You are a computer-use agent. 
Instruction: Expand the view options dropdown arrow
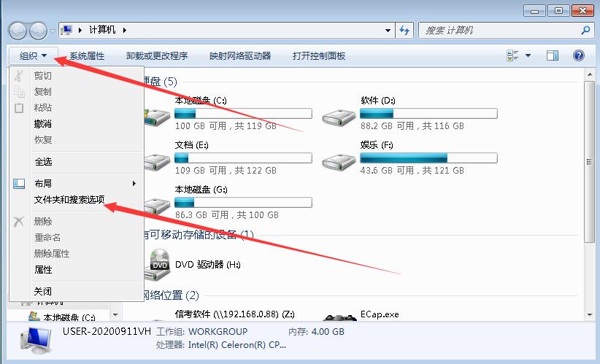(528, 56)
